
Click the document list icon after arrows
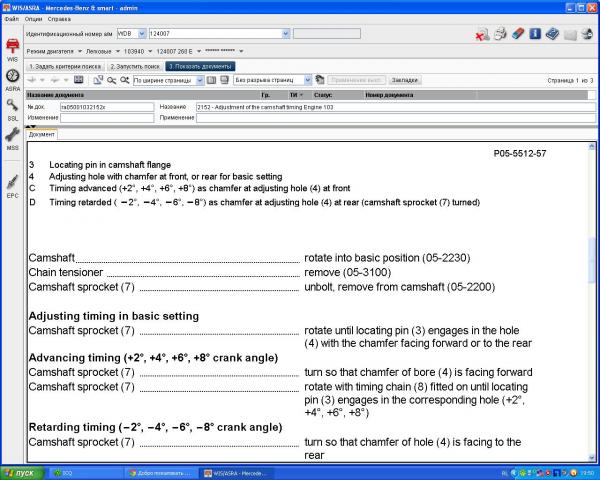[x=78, y=80]
